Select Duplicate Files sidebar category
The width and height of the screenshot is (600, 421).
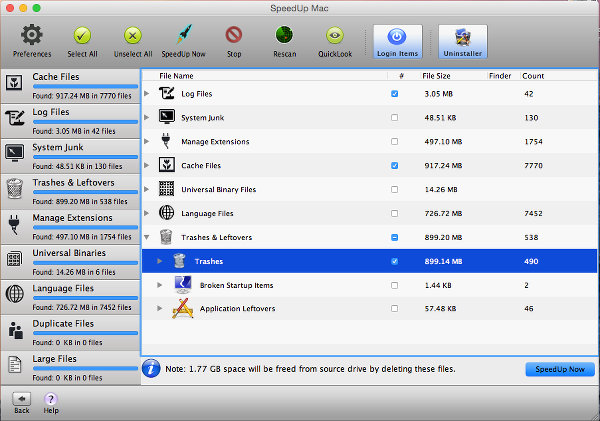coord(70,333)
